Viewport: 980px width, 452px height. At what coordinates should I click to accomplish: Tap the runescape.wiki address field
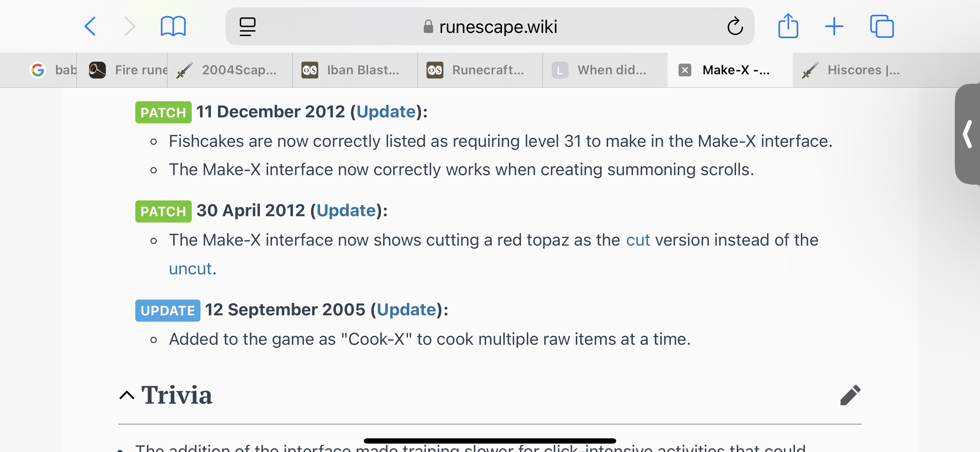point(490,26)
